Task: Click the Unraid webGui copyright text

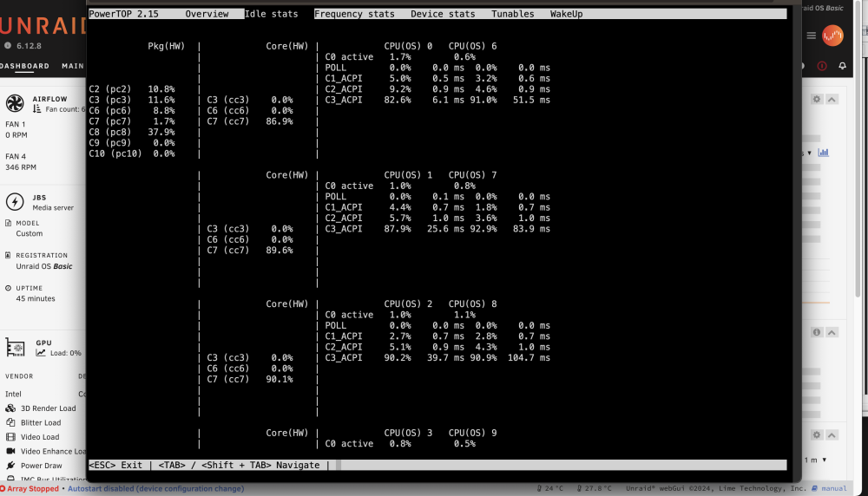Action: click(x=716, y=489)
